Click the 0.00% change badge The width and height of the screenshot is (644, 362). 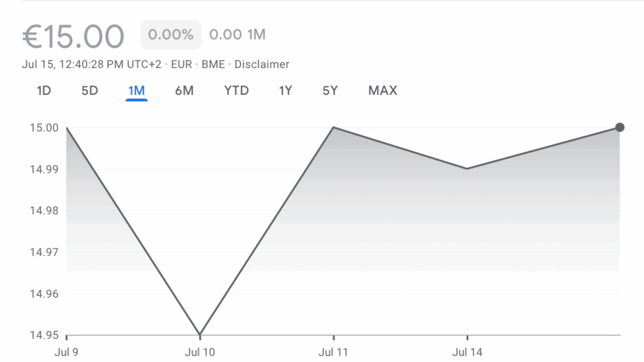[x=171, y=35]
